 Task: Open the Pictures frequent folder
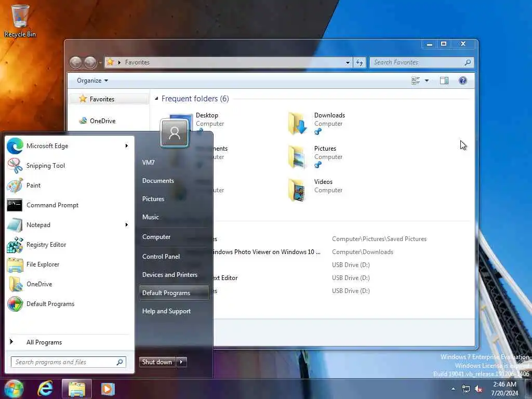pyautogui.click(x=315, y=157)
